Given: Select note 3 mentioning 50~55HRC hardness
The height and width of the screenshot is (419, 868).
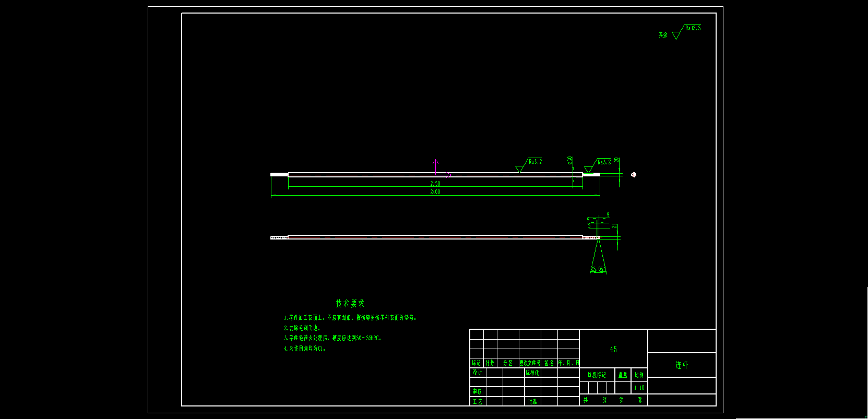Looking at the screenshot, I should coord(333,338).
